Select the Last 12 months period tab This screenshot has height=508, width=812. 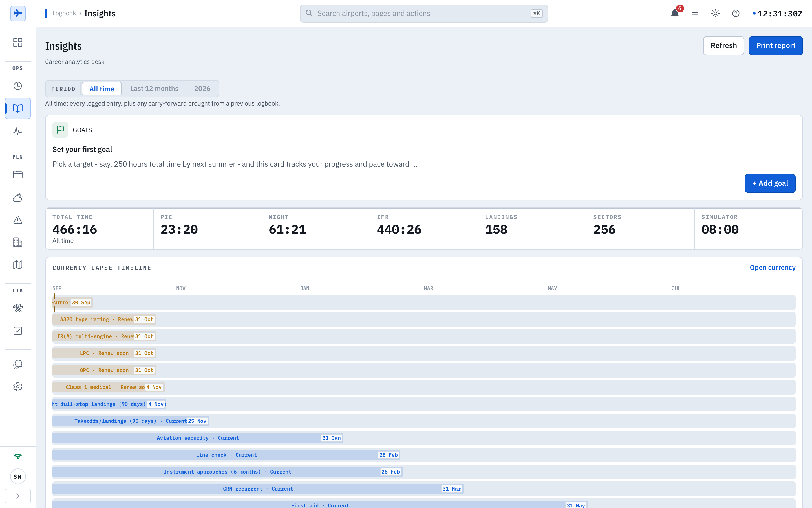[x=154, y=89]
